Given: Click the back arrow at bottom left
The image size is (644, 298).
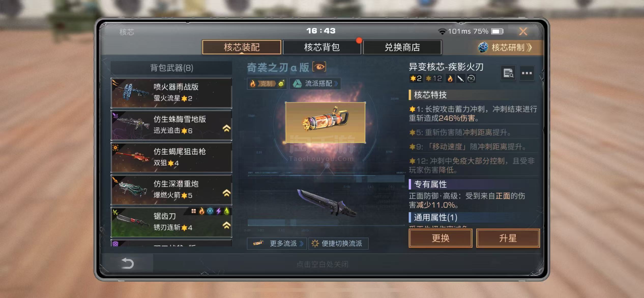Looking at the screenshot, I should 128,263.
